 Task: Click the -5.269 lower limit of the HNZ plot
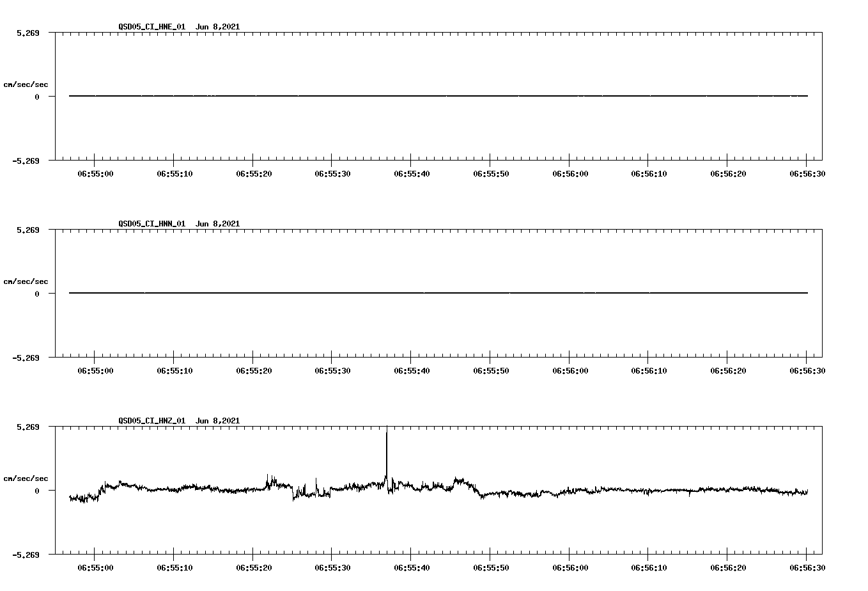(x=26, y=555)
